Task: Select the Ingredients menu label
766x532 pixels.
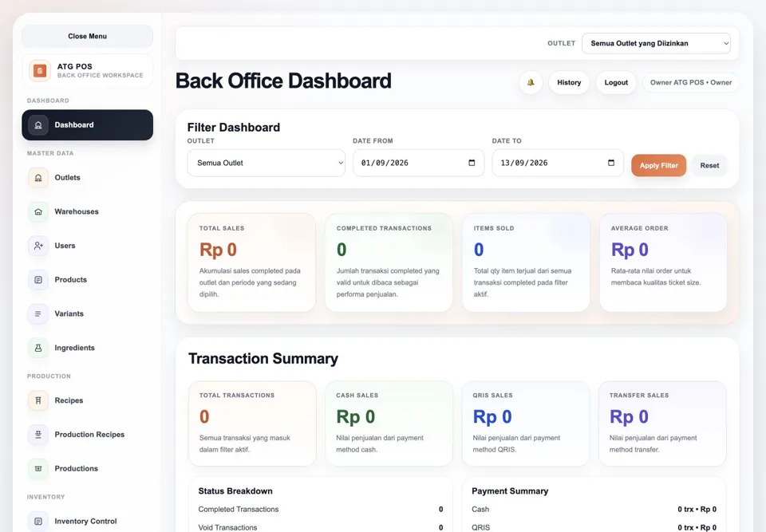Action: (x=75, y=348)
